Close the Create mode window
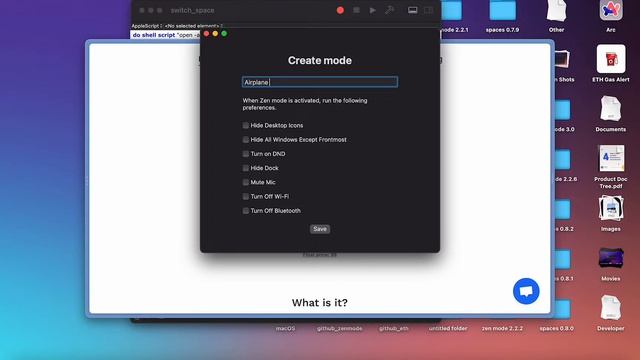This screenshot has height=360, width=640. click(207, 34)
